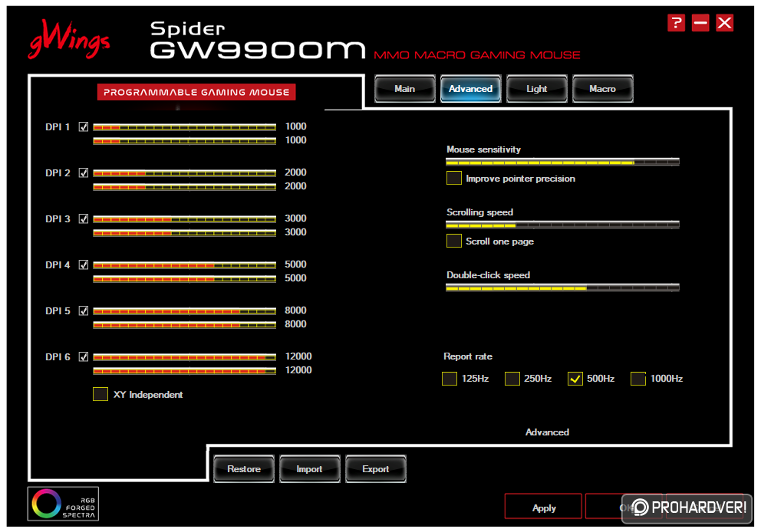This screenshot has height=532, width=761.
Task: Click DPI 5 lower slider bar
Action: (184, 324)
